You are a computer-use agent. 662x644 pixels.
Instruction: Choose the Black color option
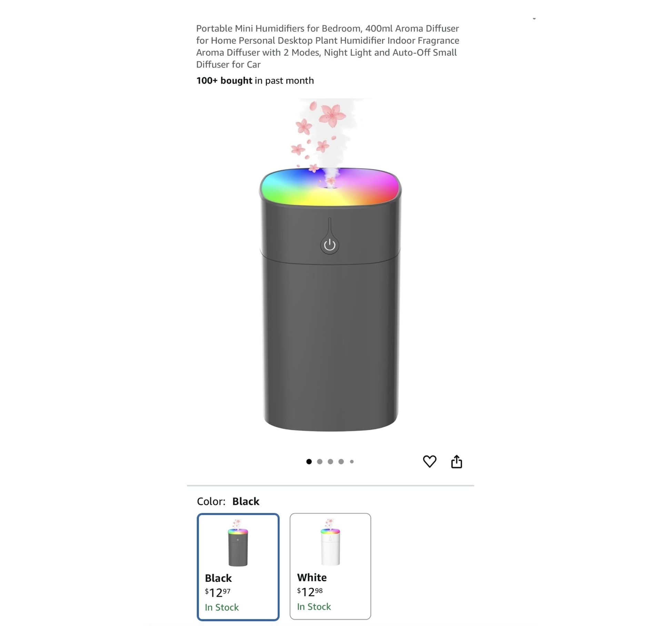[x=238, y=567]
